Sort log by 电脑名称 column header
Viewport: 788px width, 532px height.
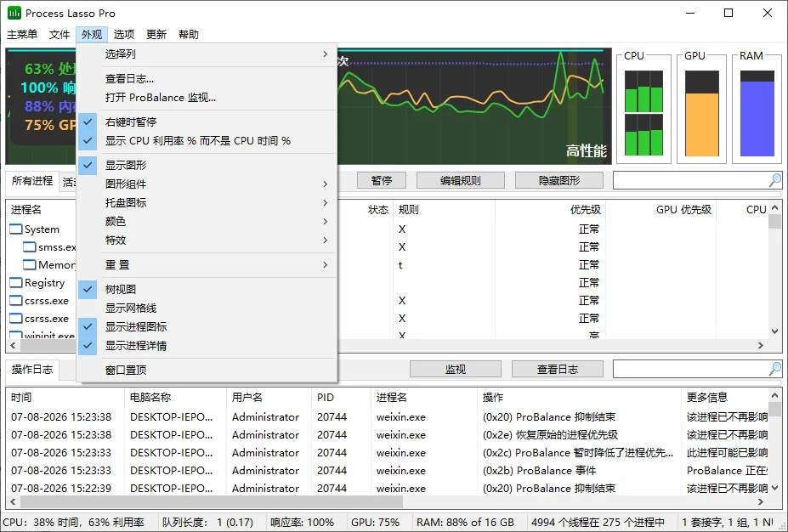pyautogui.click(x=175, y=398)
